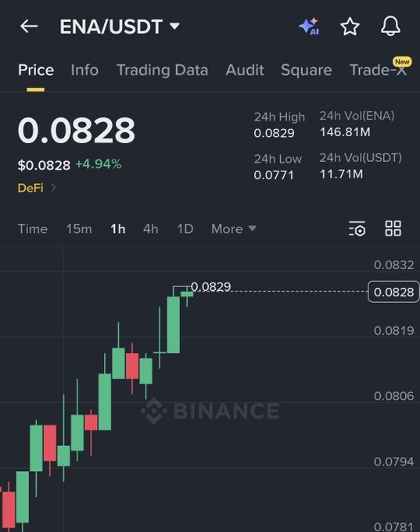
Task: Expand the More intervals dropdown
Action: [x=233, y=229]
